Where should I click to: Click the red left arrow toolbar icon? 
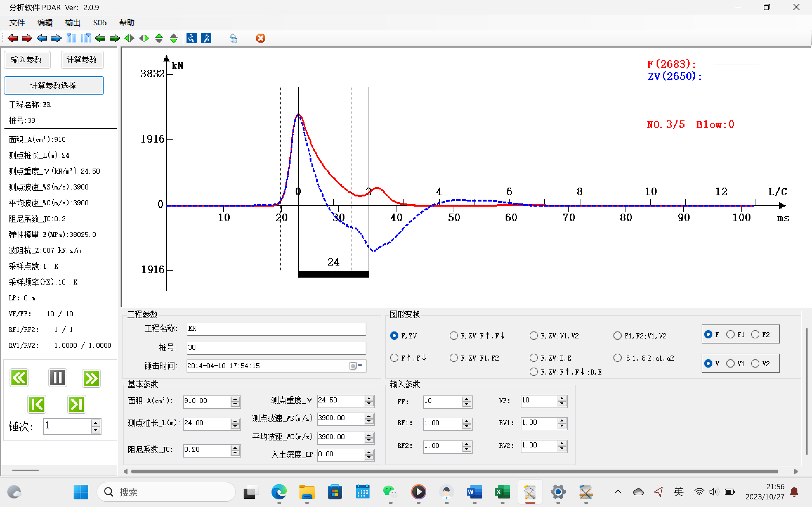pyautogui.click(x=13, y=38)
